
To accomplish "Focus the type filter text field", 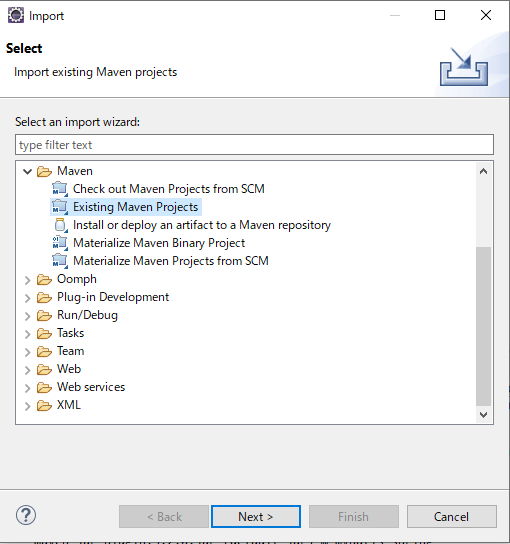I will click(254, 145).
